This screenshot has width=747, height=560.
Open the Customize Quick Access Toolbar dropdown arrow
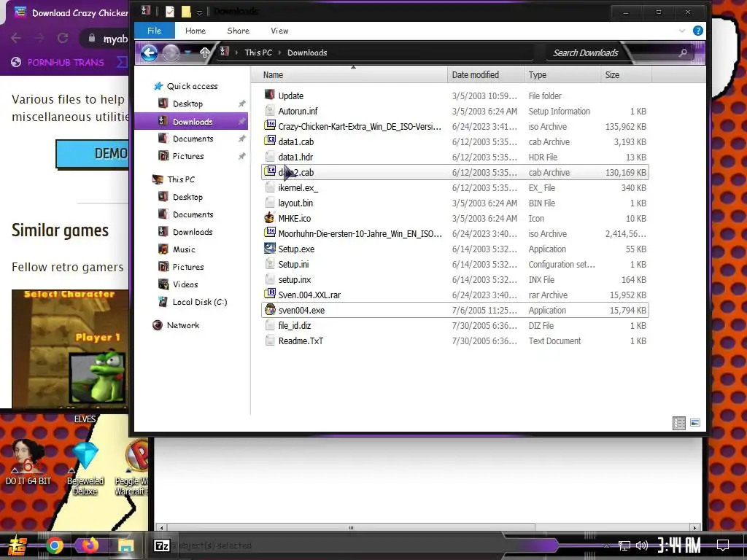click(200, 12)
